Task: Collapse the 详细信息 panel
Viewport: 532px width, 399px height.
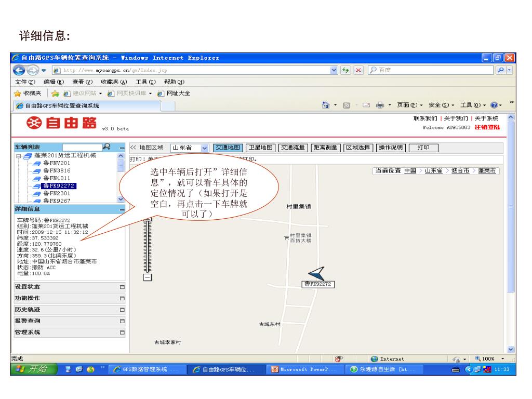Action: coord(122,210)
